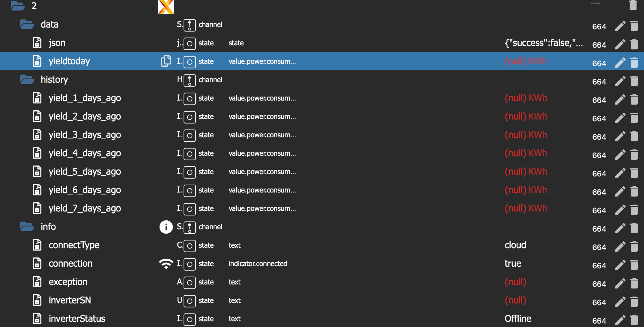The height and width of the screenshot is (327, 644).
Task: Select the yield_3_days_ago state row
Action: (x=85, y=135)
